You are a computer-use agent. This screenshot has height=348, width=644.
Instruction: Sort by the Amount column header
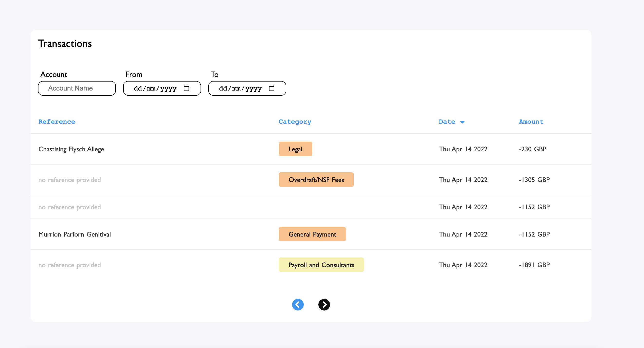(x=531, y=122)
